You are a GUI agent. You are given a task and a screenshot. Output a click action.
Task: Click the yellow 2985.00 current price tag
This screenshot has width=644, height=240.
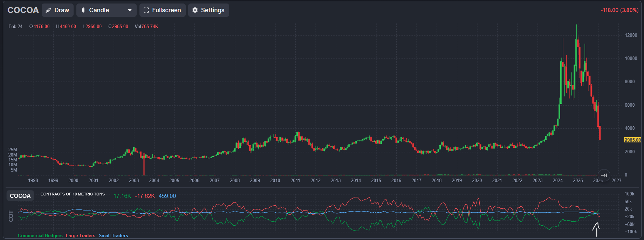click(632, 140)
